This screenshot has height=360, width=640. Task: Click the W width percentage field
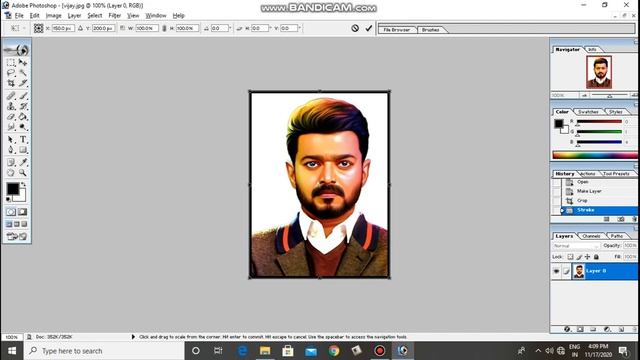tap(147, 28)
